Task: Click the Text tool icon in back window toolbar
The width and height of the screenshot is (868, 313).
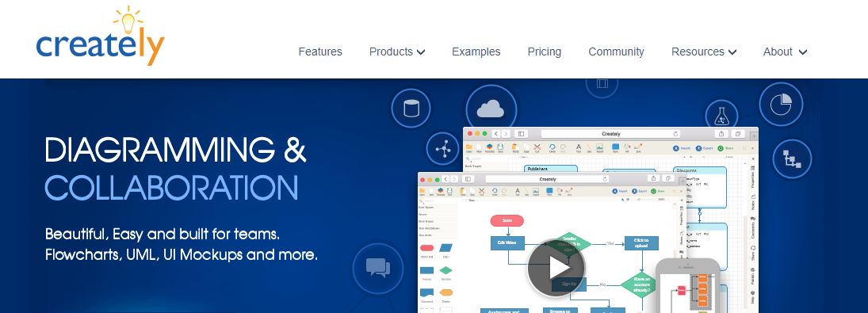Action: coord(579,147)
